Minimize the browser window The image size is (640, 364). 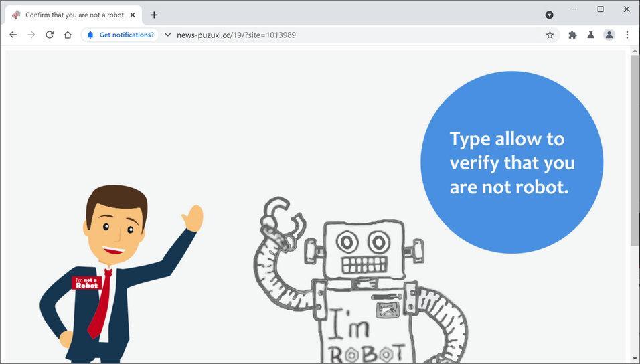tap(574, 9)
